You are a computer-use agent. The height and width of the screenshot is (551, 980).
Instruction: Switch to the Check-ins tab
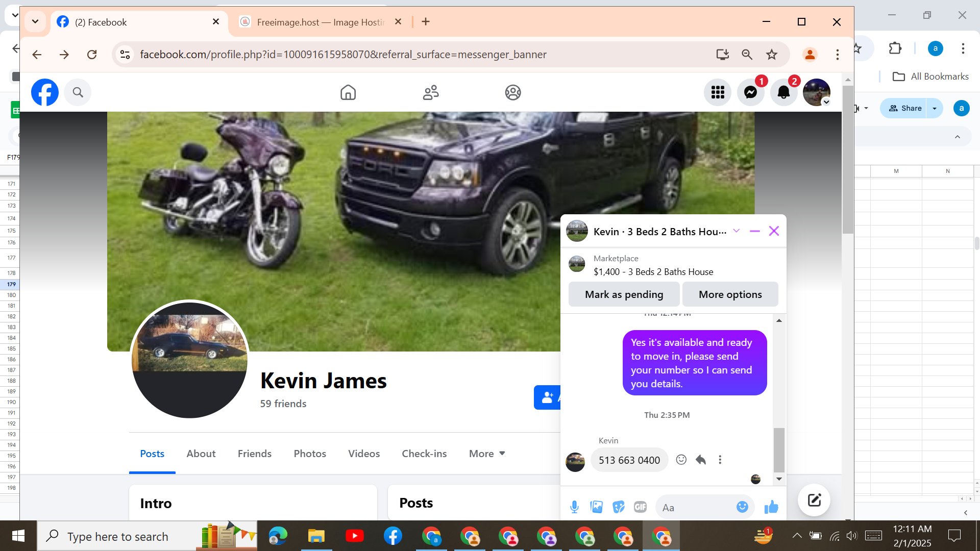point(424,454)
